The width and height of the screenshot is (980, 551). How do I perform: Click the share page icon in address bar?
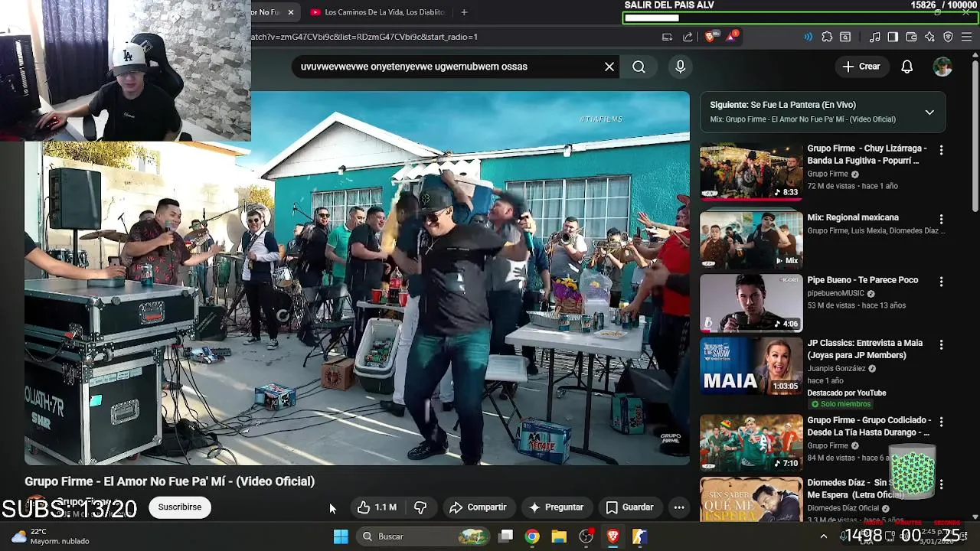click(688, 37)
